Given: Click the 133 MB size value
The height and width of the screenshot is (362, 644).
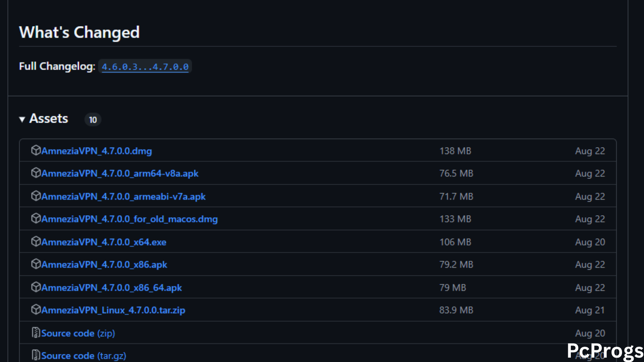Looking at the screenshot, I should pos(455,219).
